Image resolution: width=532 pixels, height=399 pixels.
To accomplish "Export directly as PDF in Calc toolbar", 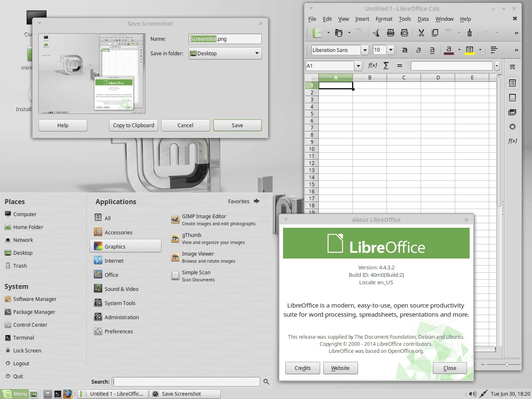I will [377, 32].
